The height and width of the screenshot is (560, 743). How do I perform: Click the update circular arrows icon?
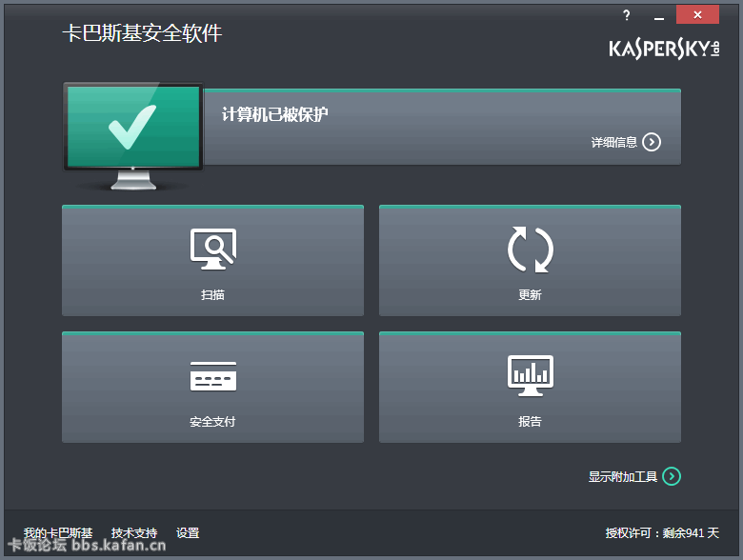[531, 250]
